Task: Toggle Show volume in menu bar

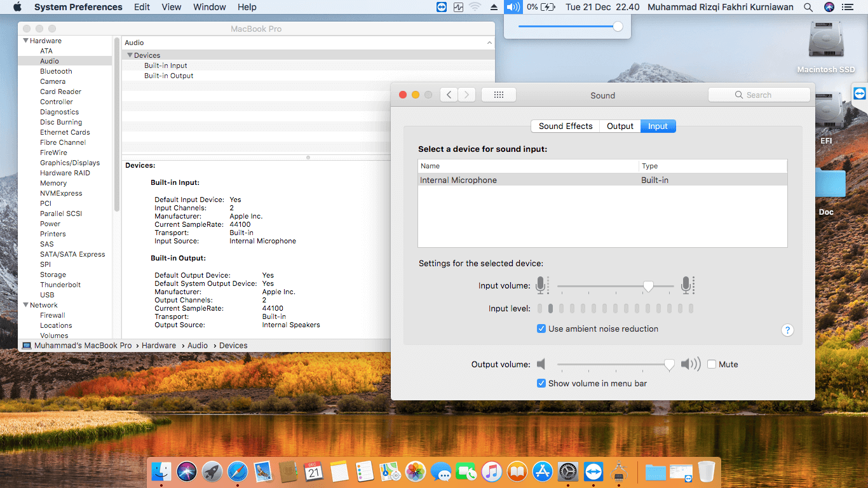Action: pyautogui.click(x=541, y=383)
